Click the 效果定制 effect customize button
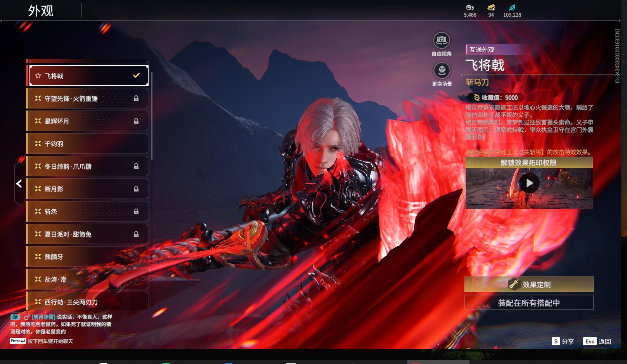This screenshot has height=364, width=627. (x=529, y=285)
